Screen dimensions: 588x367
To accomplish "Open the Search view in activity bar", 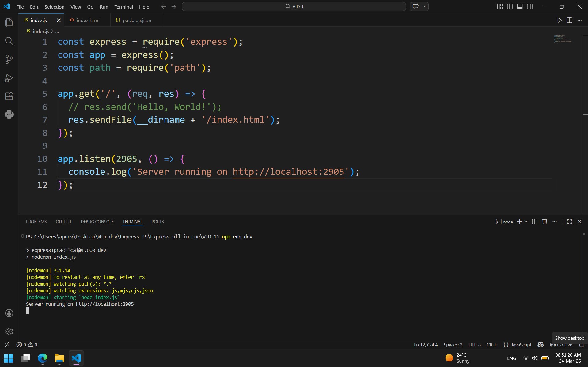I will (x=9, y=41).
